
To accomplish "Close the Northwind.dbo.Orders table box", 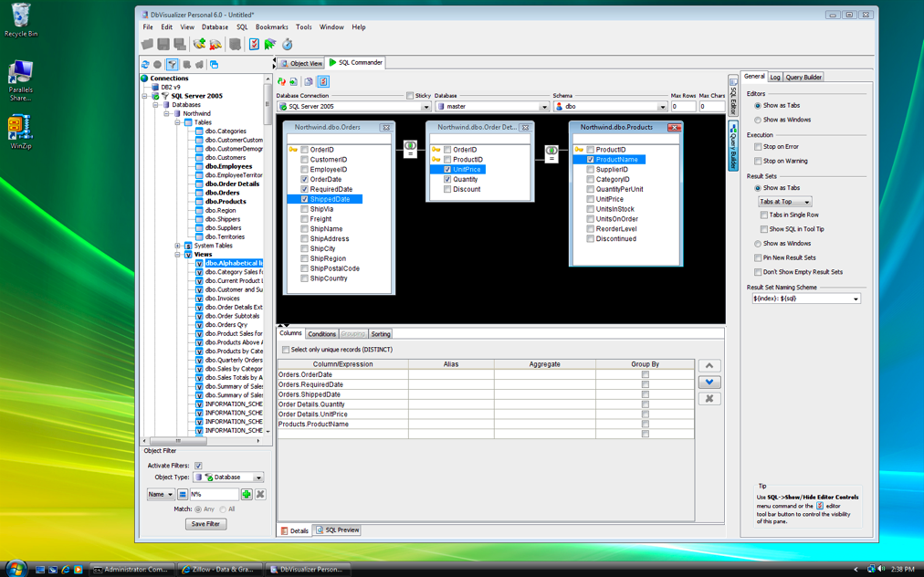I will click(x=386, y=127).
